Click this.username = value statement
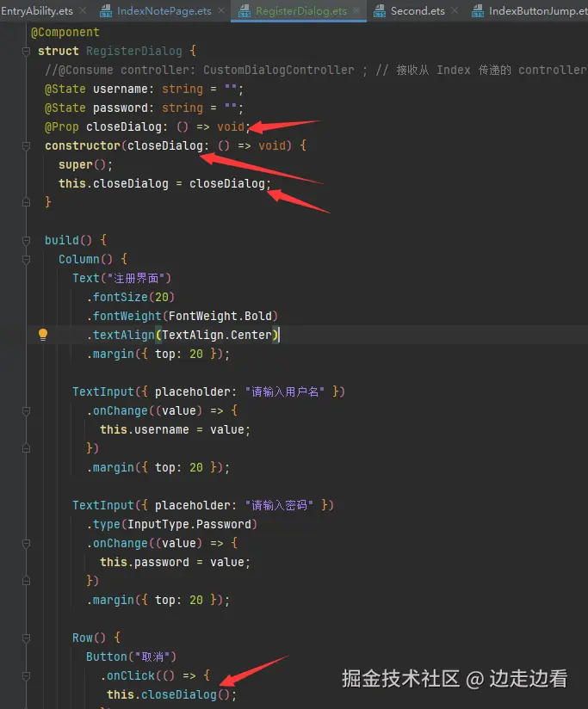The height and width of the screenshot is (709, 588). 175,430
